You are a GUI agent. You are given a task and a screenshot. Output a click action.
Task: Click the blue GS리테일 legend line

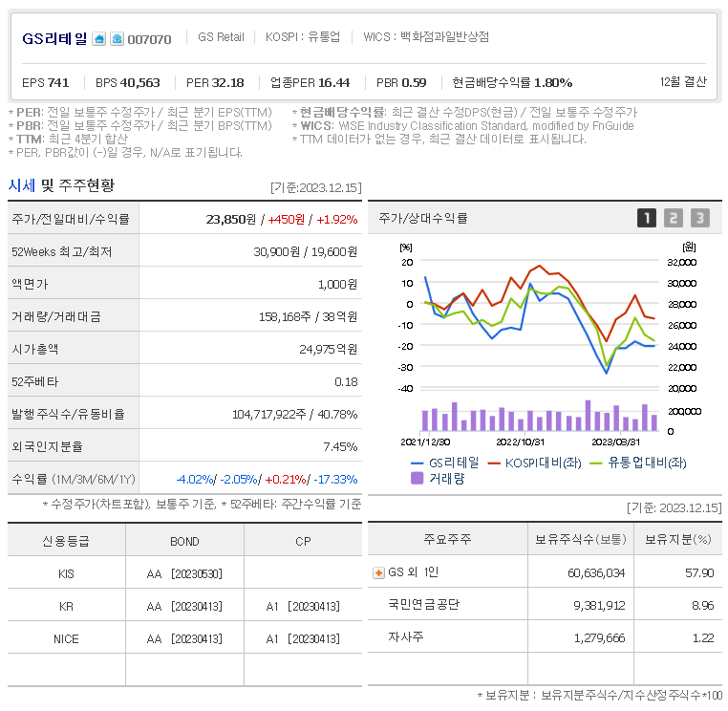coord(417,463)
